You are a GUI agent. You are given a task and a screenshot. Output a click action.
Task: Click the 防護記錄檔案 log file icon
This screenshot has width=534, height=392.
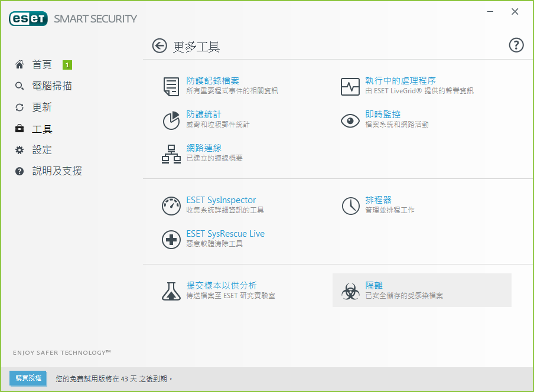[x=171, y=86]
